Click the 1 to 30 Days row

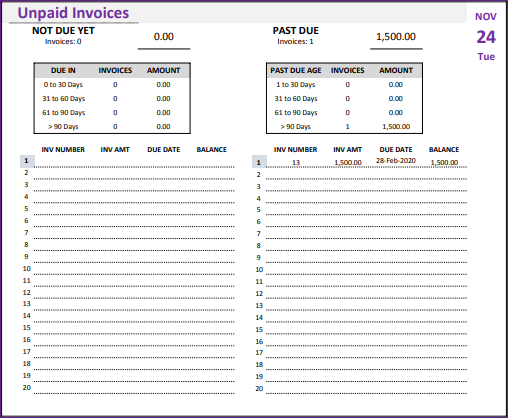tap(344, 85)
